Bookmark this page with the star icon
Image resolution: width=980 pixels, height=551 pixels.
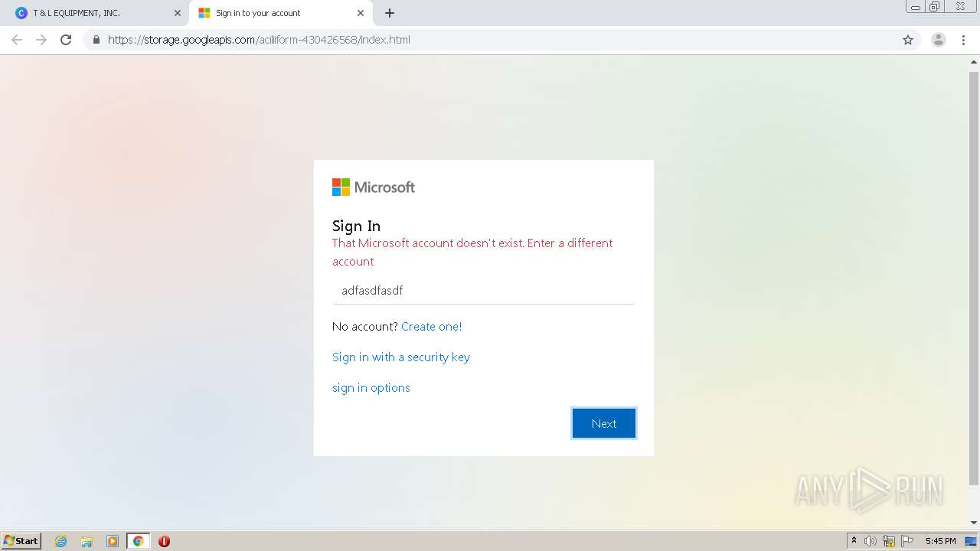[x=908, y=40]
